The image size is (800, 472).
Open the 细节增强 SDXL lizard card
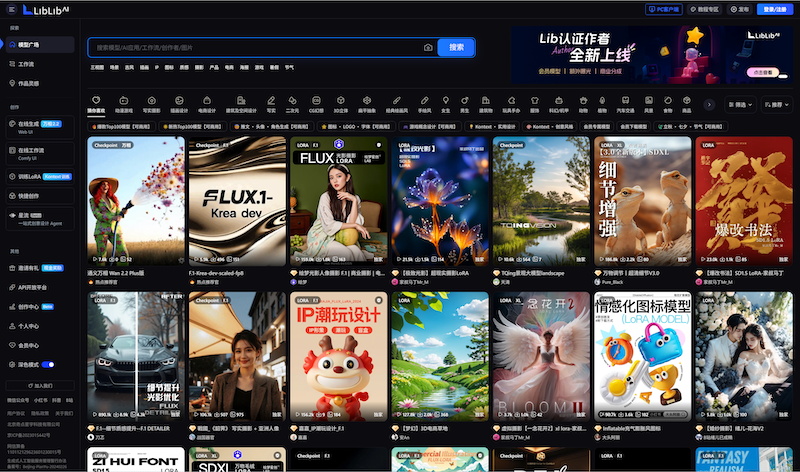pos(643,201)
